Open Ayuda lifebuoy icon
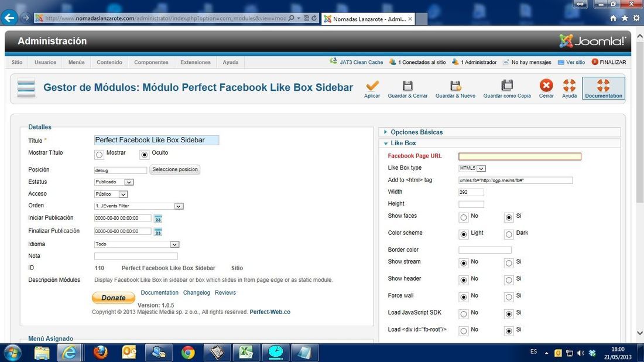Image resolution: width=644 pixels, height=362 pixels. point(569,86)
